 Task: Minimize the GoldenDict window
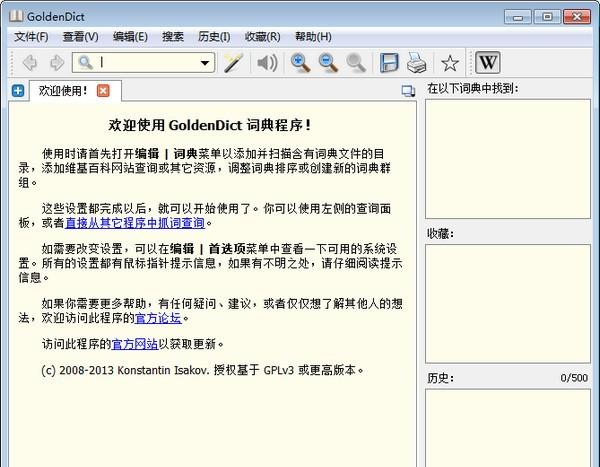point(518,17)
